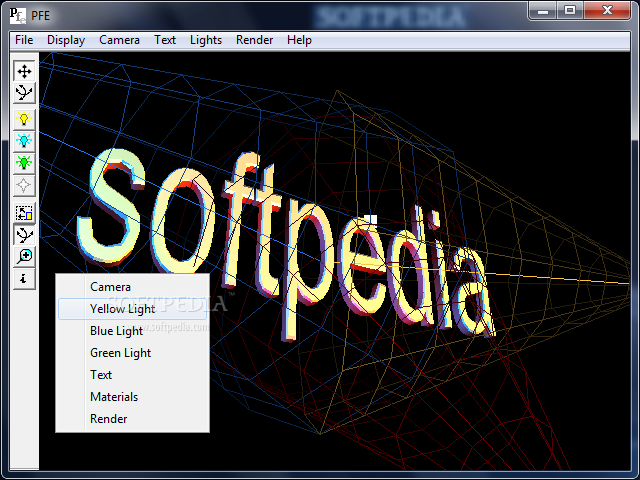Click the grayed-out star icon

pos(24,185)
